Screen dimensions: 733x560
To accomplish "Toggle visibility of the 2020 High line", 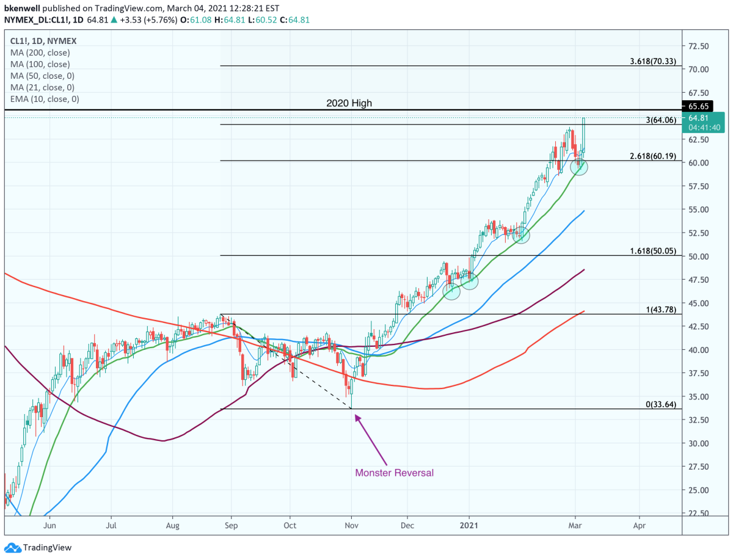I will pos(349,103).
